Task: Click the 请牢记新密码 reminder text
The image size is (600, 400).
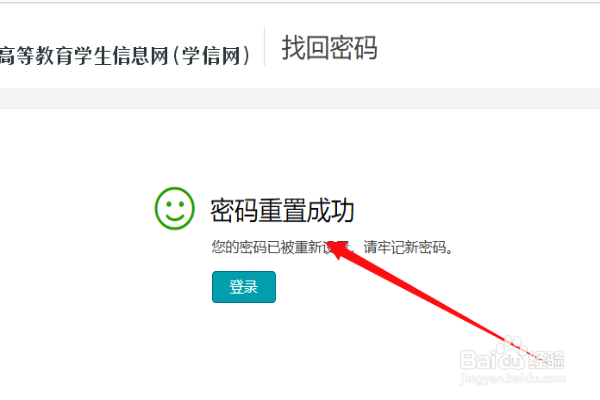Action: click(405, 247)
